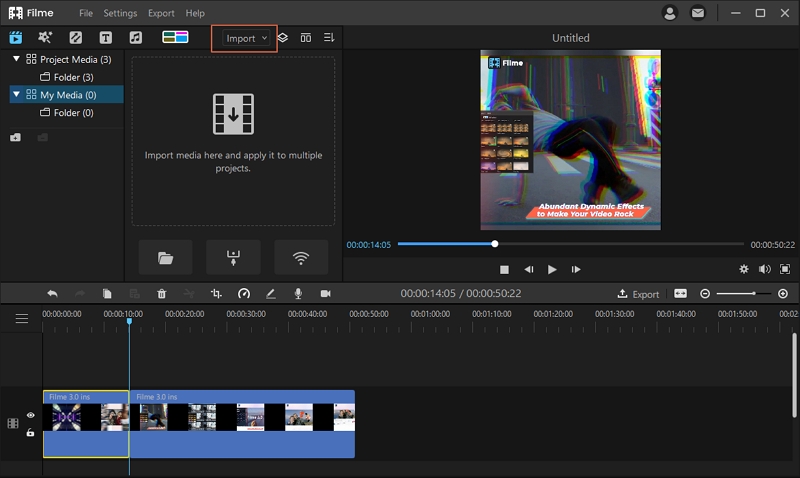Viewport: 800px width, 478px height.
Task: Stop the preview playback
Action: (504, 269)
